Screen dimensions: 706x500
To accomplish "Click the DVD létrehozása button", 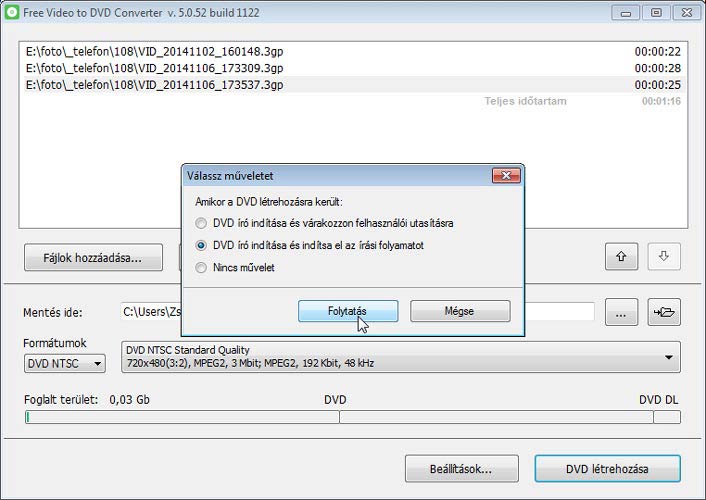I will click(x=607, y=469).
